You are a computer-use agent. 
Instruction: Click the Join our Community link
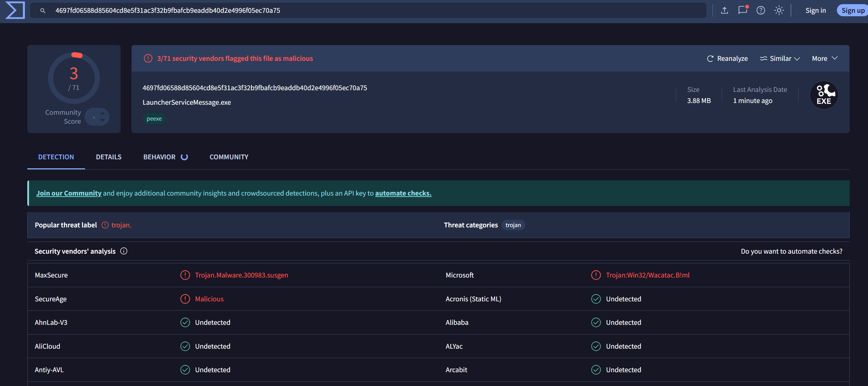point(69,193)
